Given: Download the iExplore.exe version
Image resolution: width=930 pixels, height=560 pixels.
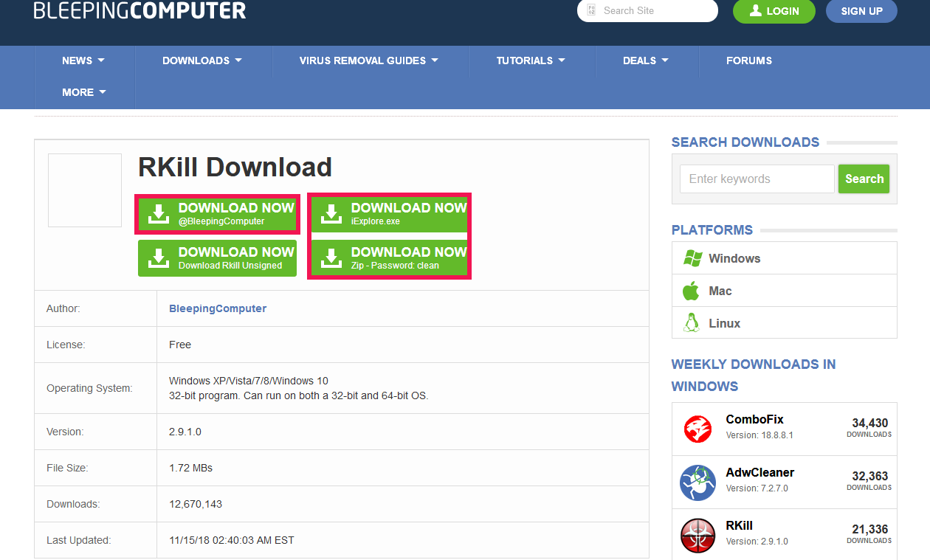Looking at the screenshot, I should (x=390, y=214).
